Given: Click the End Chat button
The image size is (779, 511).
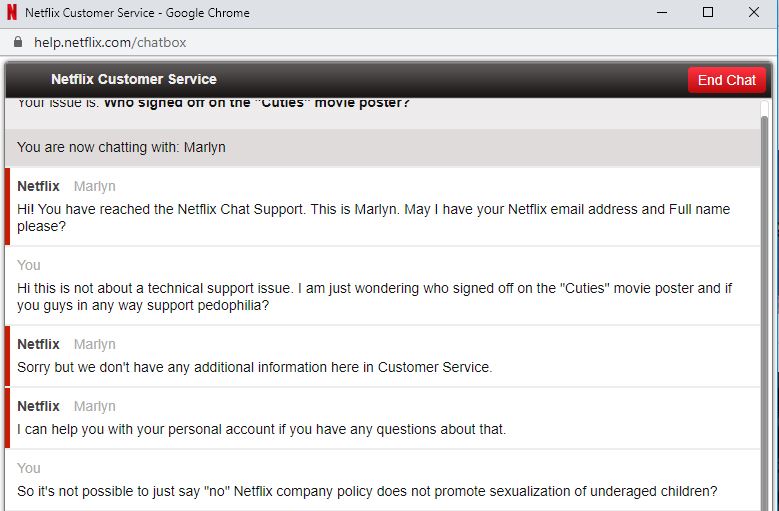Looking at the screenshot, I should tap(726, 80).
